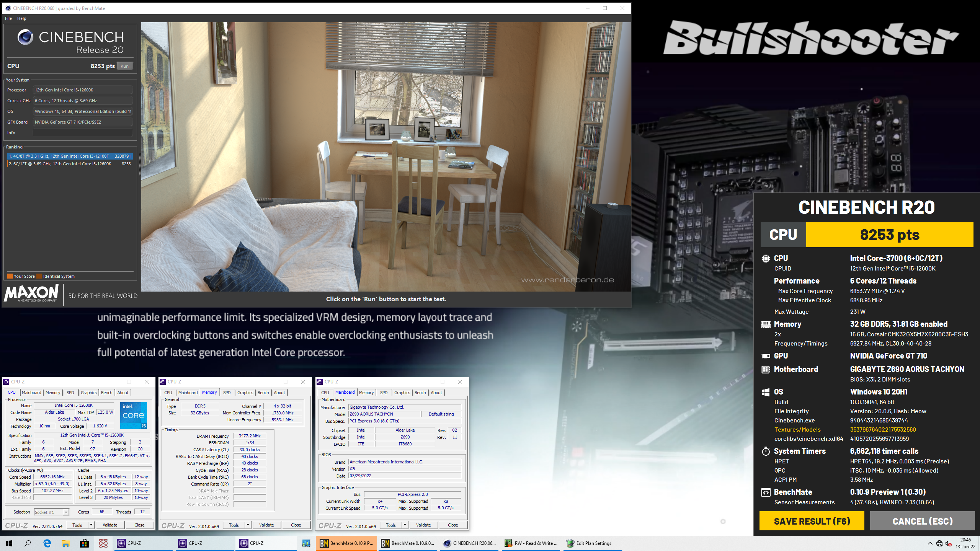980x551 pixels.
Task: Switch to RW - Read & Write taskbar window
Action: 531,543
